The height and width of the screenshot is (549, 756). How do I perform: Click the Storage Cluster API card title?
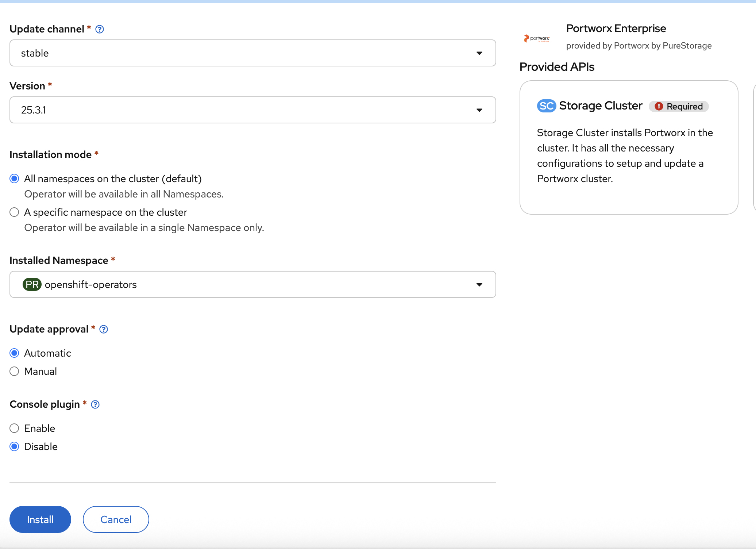point(601,106)
